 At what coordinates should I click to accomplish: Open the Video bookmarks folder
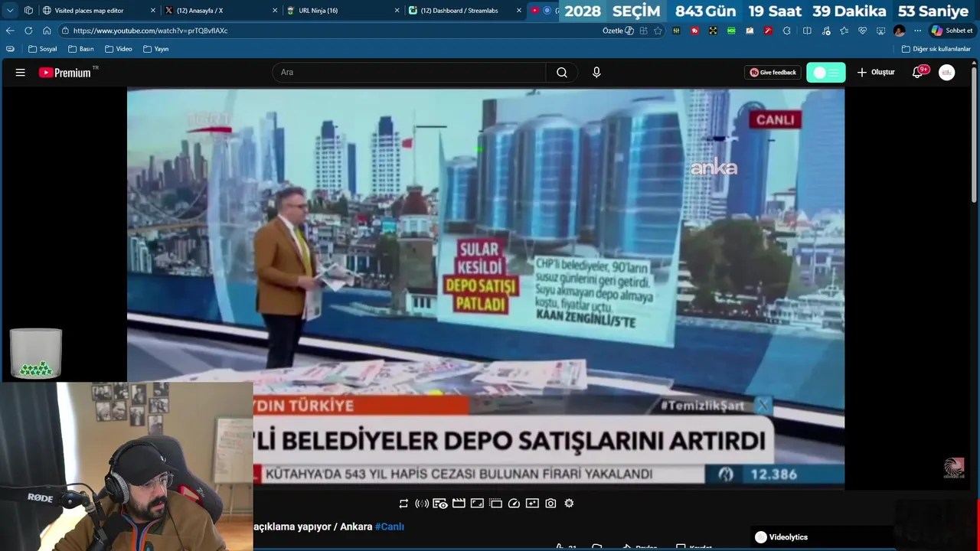[119, 49]
